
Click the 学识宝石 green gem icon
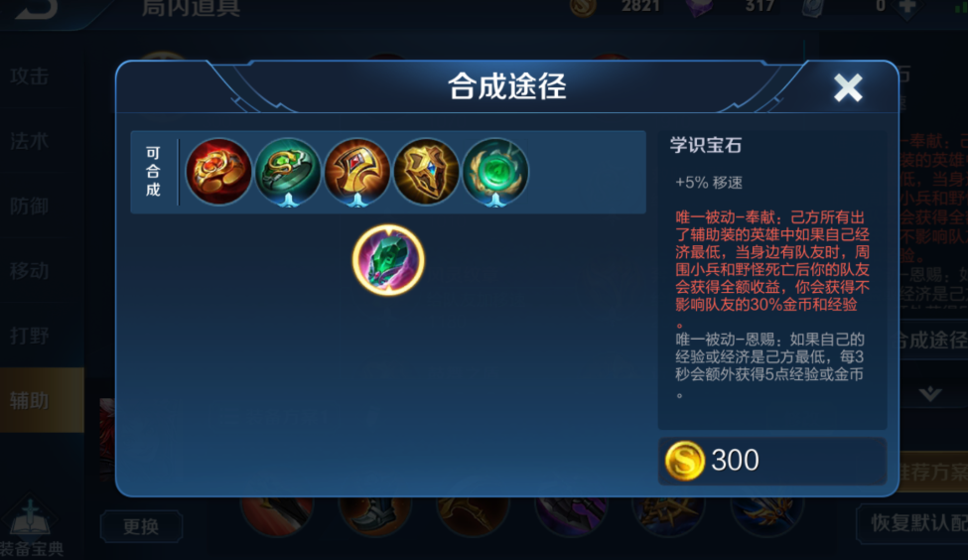388,260
